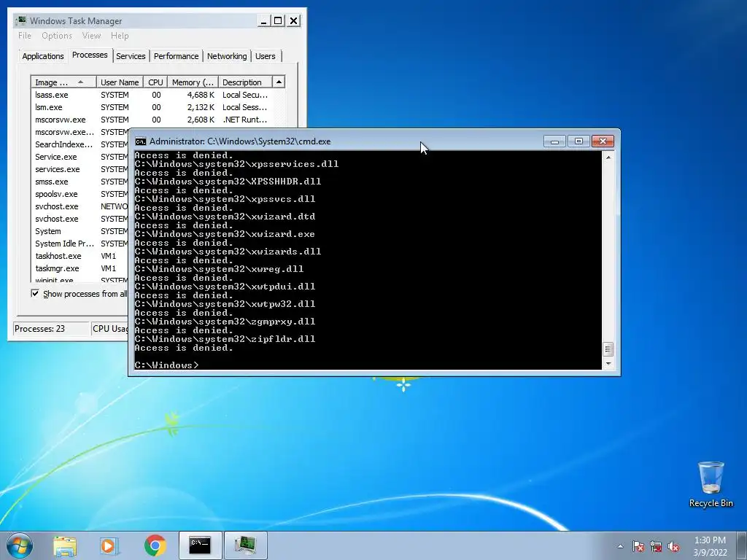The width and height of the screenshot is (747, 560).
Task: Open Task Manager Options menu
Action: click(57, 36)
